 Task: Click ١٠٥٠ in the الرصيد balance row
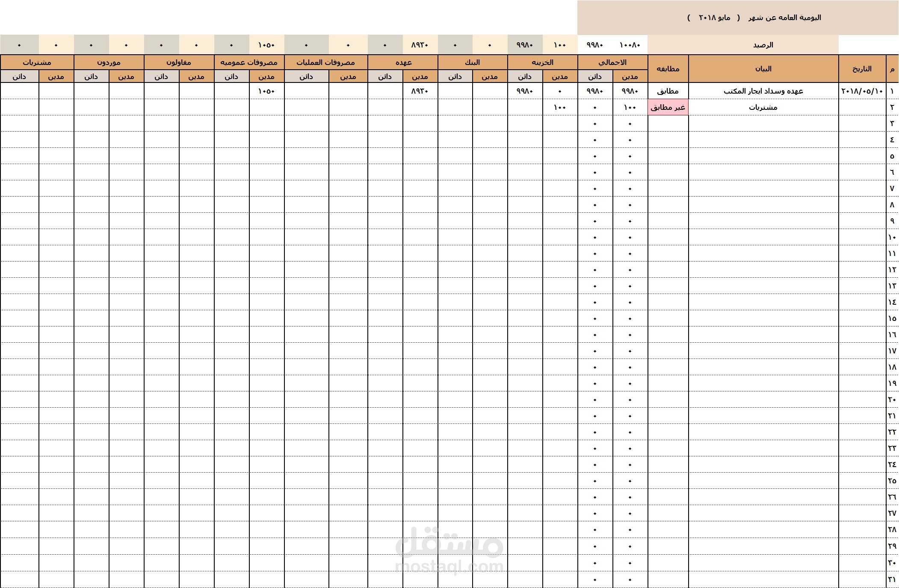(x=266, y=45)
